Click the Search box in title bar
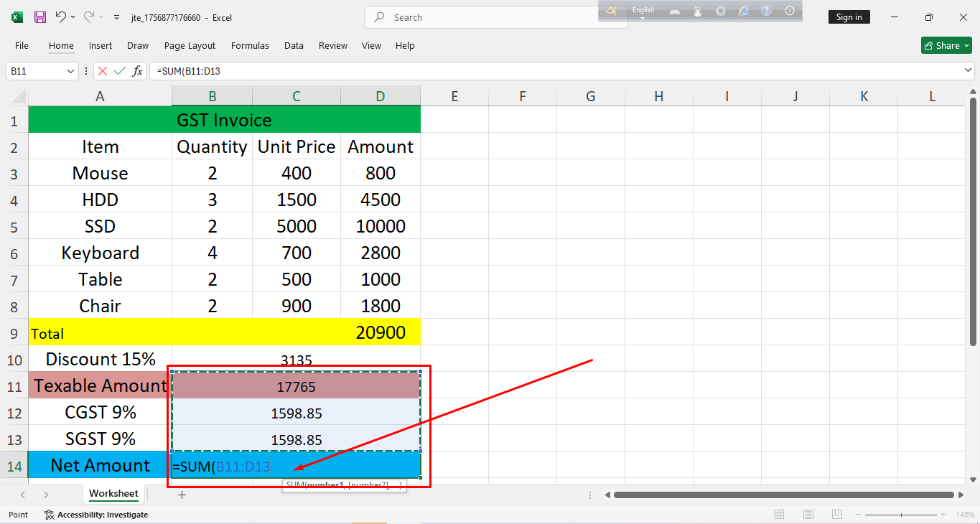 click(x=495, y=17)
